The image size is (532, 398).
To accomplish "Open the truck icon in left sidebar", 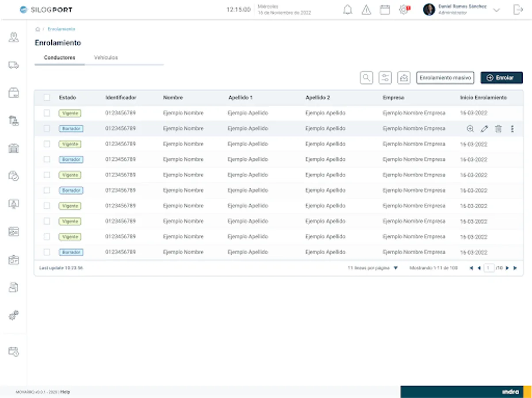I will (14, 65).
